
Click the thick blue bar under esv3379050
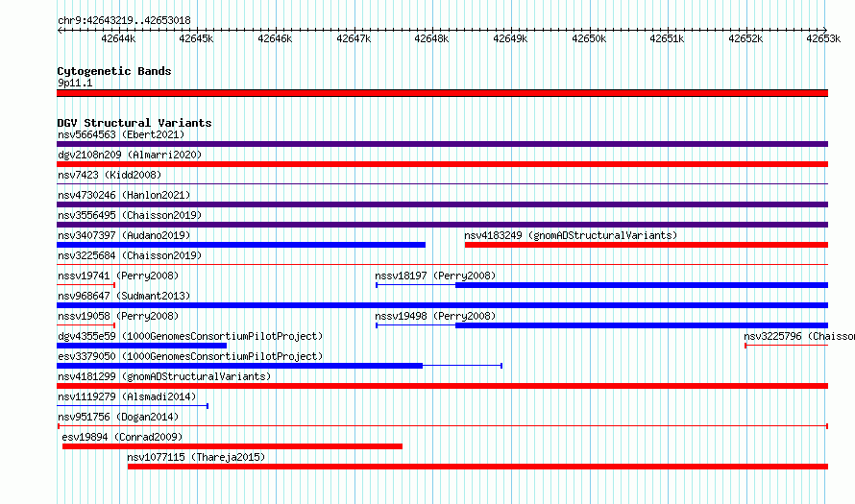tap(239, 366)
